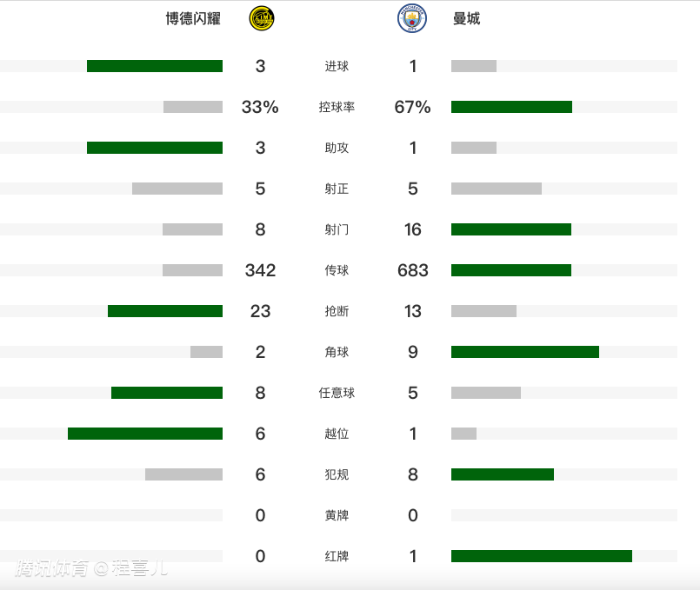Click Bodø/Glimt's green offsides bar

pyautogui.click(x=145, y=434)
